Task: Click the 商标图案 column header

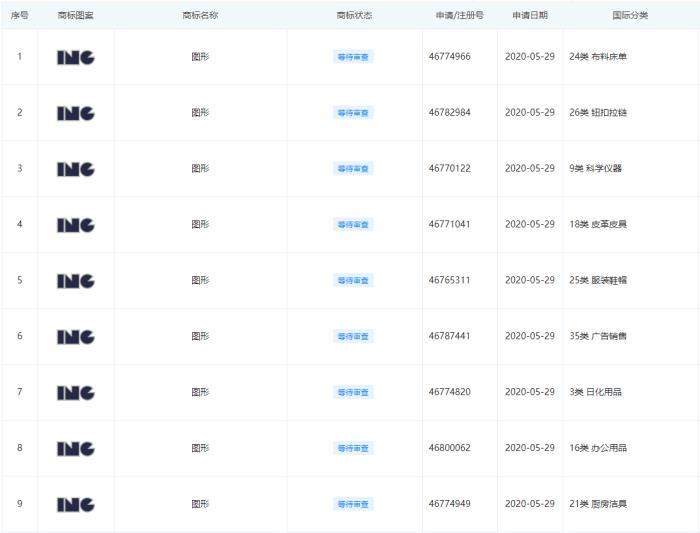Action: [76, 16]
